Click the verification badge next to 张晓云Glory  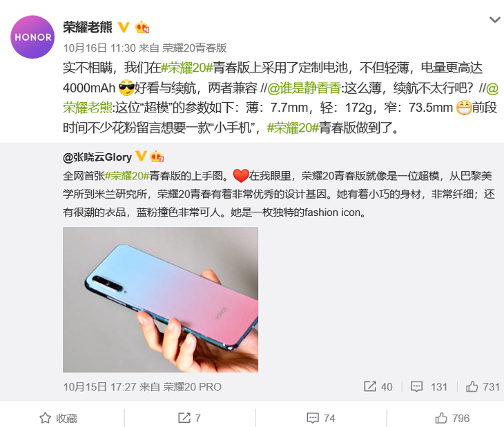pyautogui.click(x=141, y=157)
